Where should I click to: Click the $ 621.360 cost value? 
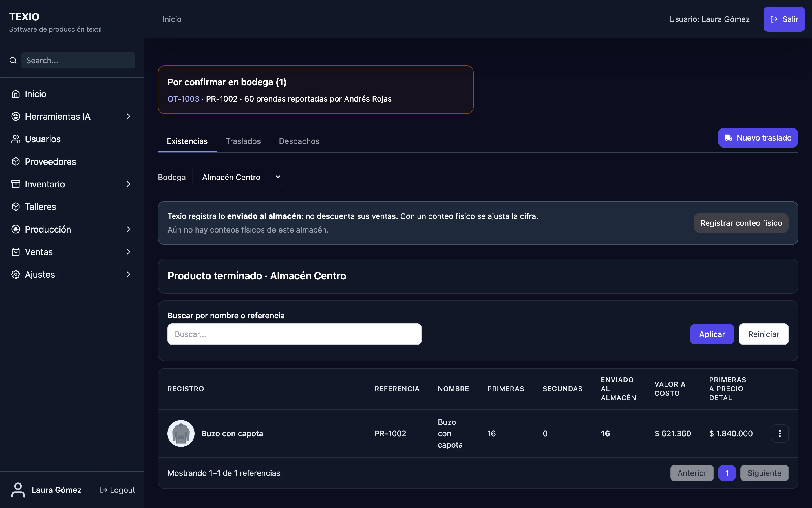click(672, 433)
